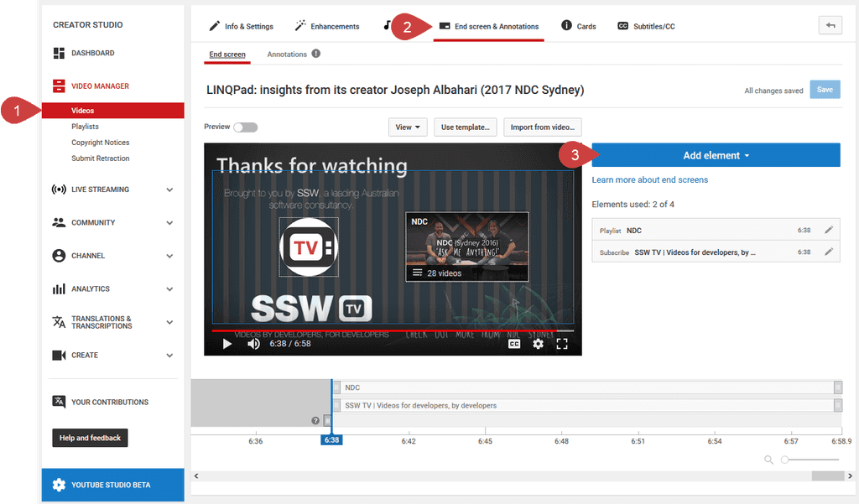Viewport: 859px width, 504px height.
Task: Click Learn more about end screens link
Action: pos(649,179)
